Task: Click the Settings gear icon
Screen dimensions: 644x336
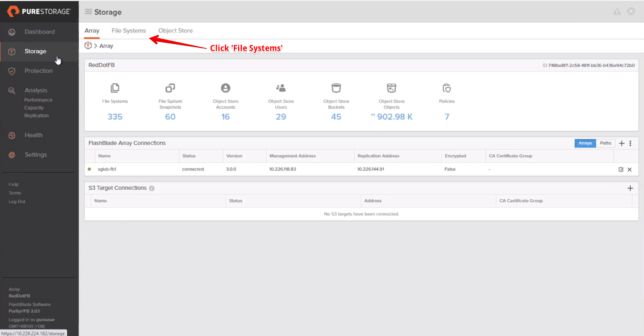Action: pyautogui.click(x=12, y=155)
